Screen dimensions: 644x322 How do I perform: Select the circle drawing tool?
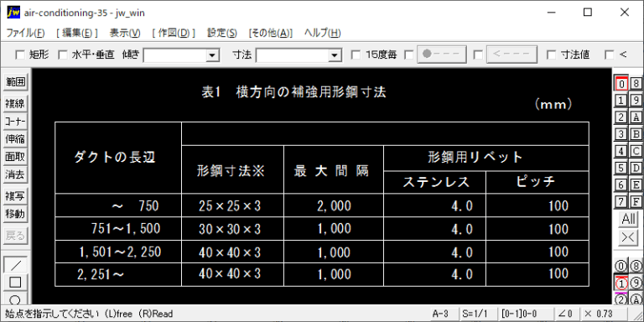16,299
